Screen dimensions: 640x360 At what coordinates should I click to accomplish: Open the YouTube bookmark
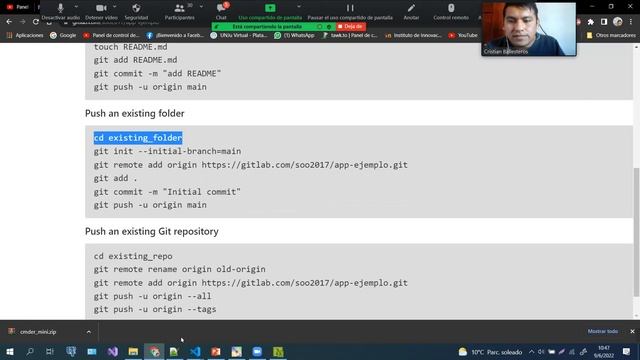[463, 36]
